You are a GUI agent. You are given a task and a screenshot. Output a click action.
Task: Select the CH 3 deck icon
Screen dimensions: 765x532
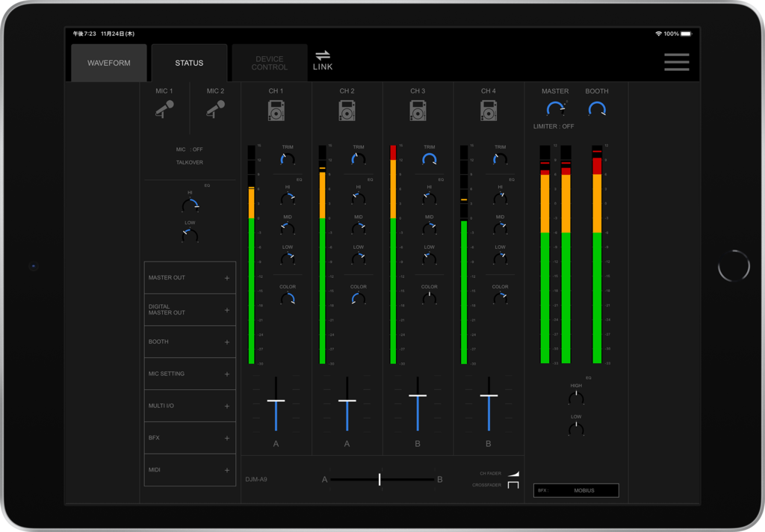pos(418,111)
